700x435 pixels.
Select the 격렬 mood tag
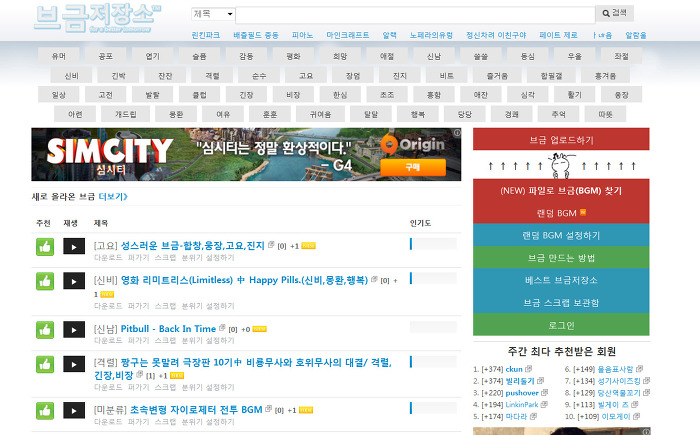coord(212,76)
